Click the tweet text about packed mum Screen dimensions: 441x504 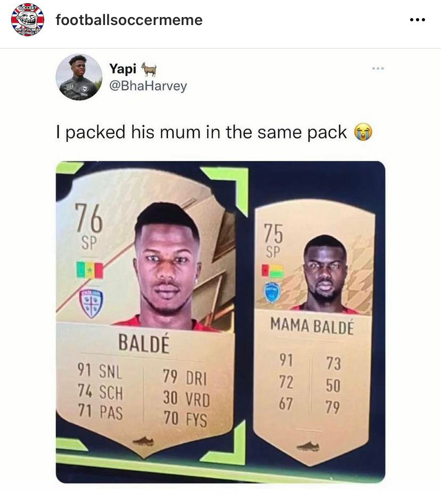coord(201,132)
